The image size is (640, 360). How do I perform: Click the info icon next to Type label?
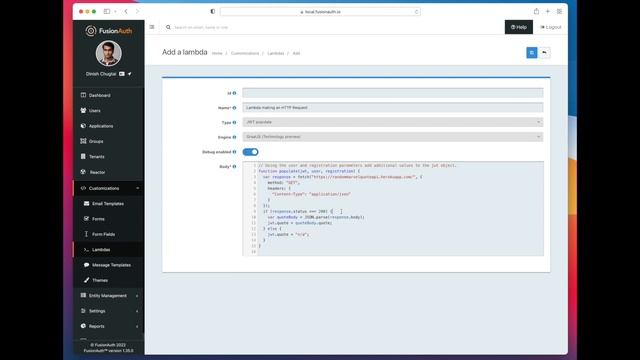click(234, 122)
